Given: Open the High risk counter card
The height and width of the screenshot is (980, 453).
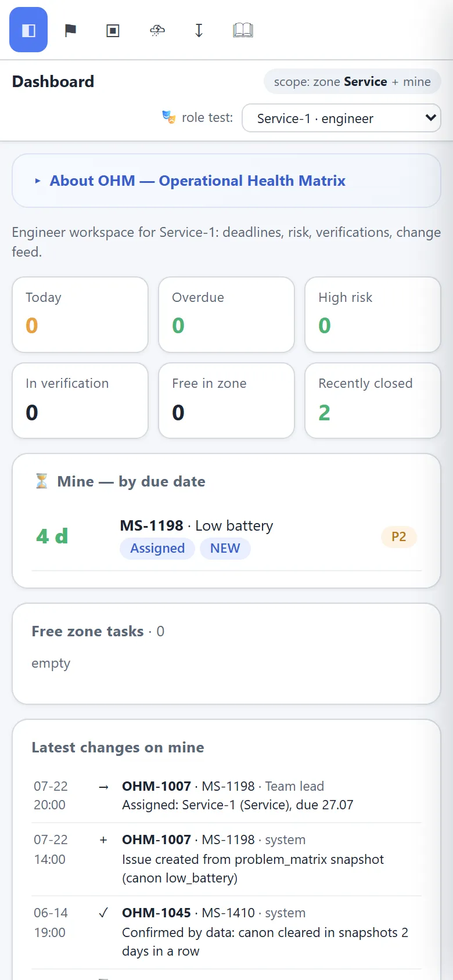Looking at the screenshot, I should tap(373, 315).
